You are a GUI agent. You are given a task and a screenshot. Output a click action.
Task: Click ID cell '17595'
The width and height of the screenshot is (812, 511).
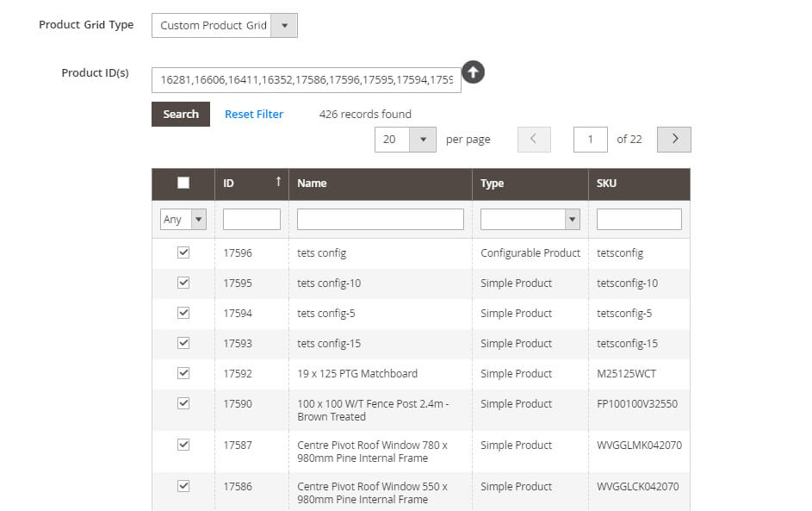point(238,283)
